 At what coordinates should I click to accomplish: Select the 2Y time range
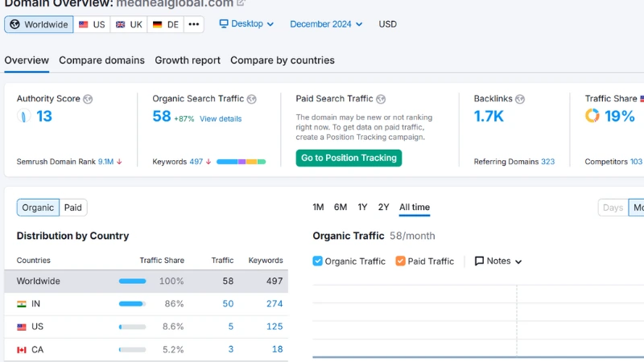(384, 208)
